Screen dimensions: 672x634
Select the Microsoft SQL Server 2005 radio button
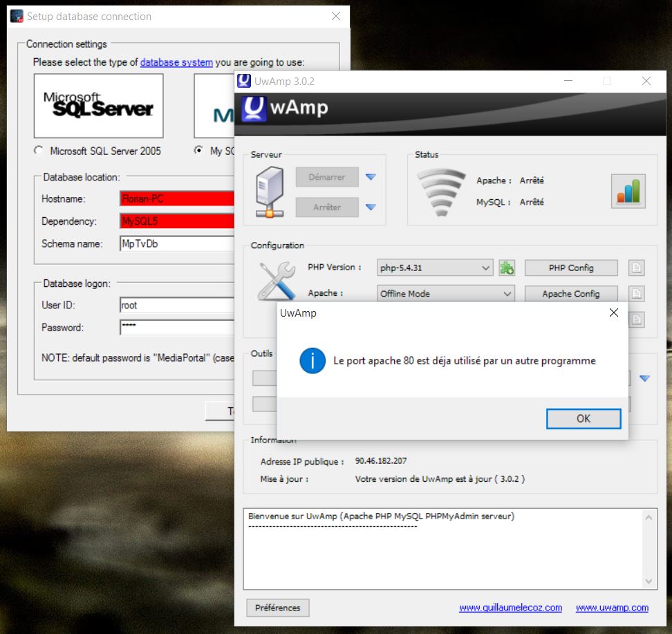pos(39,151)
